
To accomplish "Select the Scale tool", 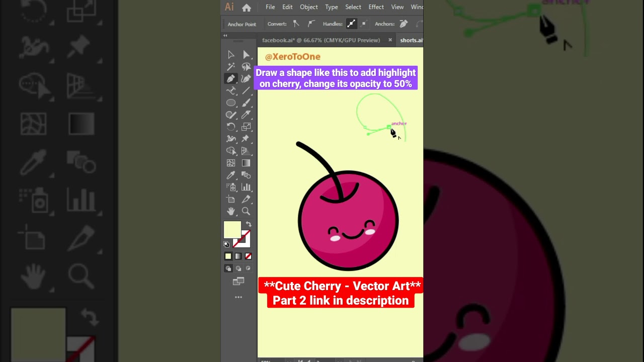I will (x=246, y=127).
